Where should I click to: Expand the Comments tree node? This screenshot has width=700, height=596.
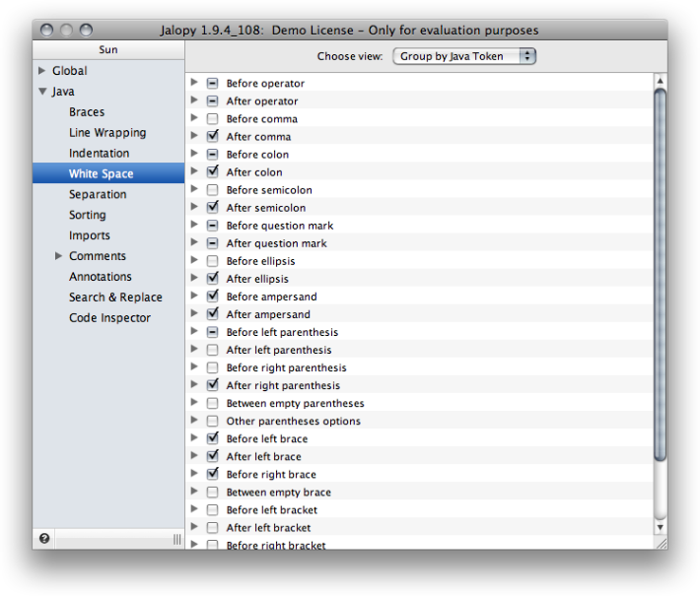tap(58, 255)
